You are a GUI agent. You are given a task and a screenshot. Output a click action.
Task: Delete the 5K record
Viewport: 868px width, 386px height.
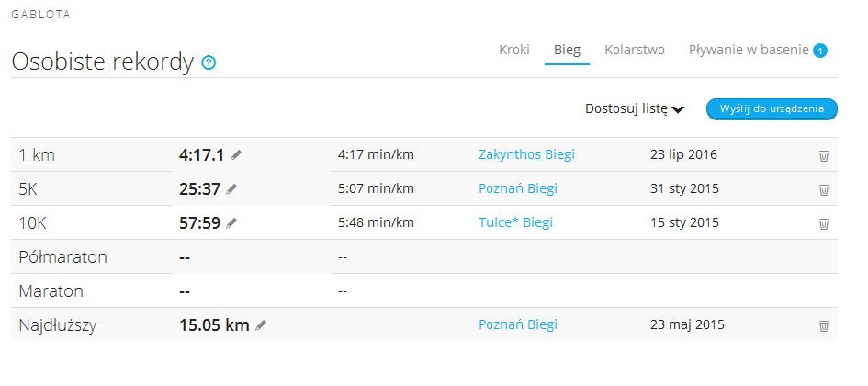click(824, 189)
